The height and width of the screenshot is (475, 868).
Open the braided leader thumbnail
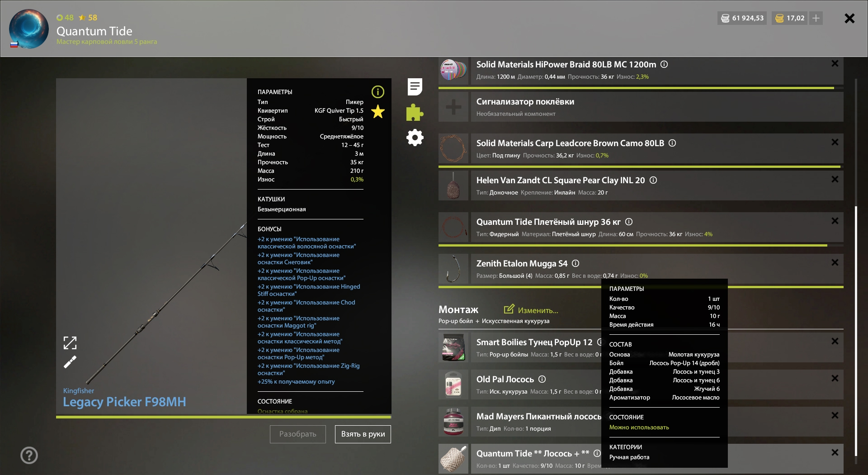(x=453, y=227)
